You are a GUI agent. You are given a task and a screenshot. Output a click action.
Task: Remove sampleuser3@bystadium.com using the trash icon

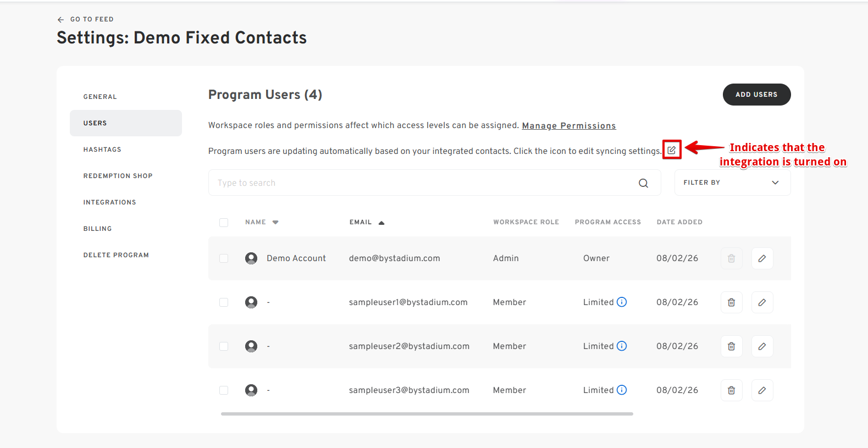point(731,390)
